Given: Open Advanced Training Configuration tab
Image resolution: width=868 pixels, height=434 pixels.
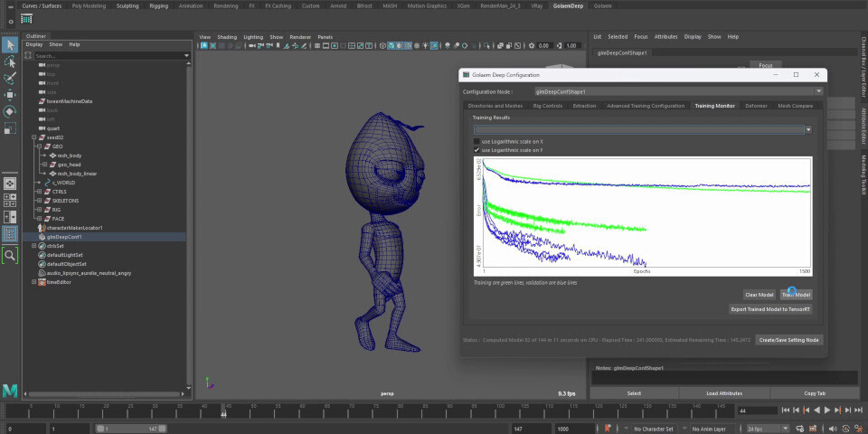Looking at the screenshot, I should click(646, 106).
